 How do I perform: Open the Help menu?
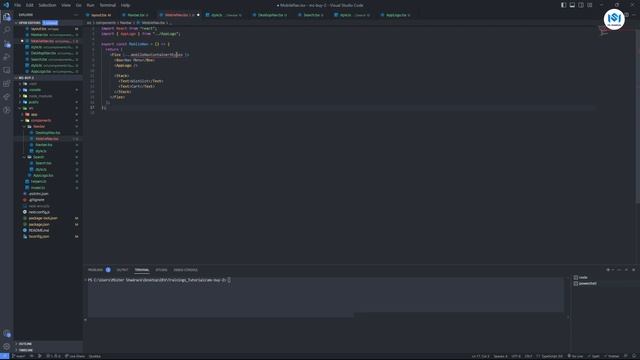(x=125, y=5)
